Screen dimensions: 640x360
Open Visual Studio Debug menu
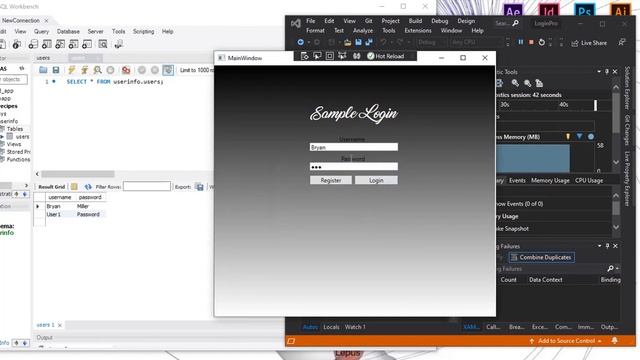pos(440,21)
